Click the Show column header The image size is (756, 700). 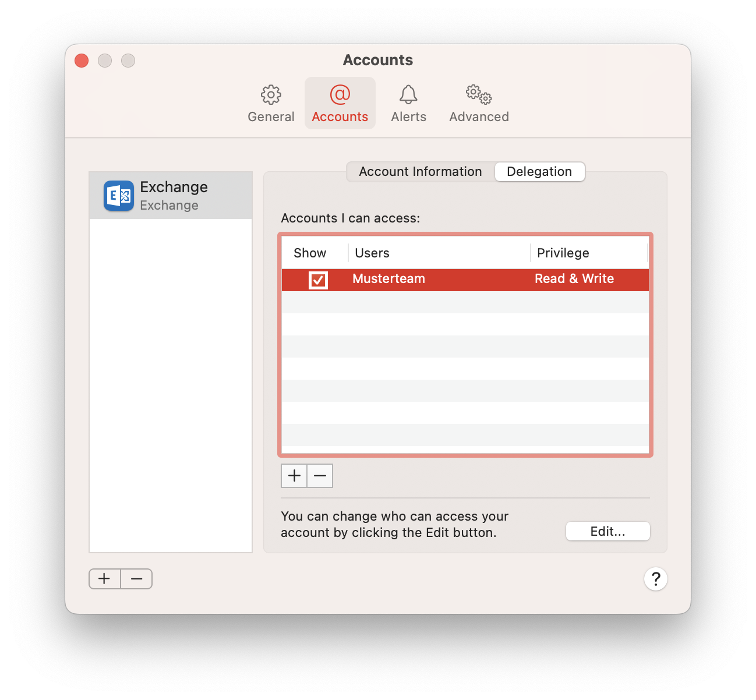tap(310, 253)
